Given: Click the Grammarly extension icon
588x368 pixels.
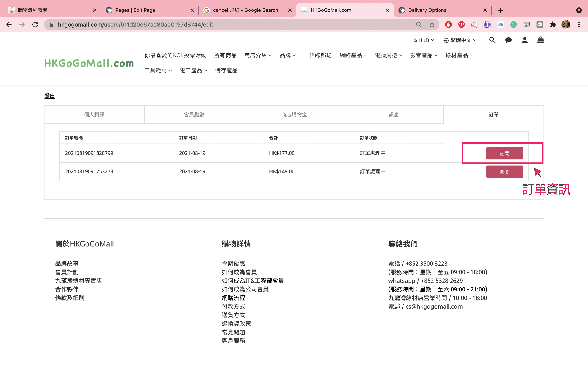Looking at the screenshot, I should click(513, 25).
